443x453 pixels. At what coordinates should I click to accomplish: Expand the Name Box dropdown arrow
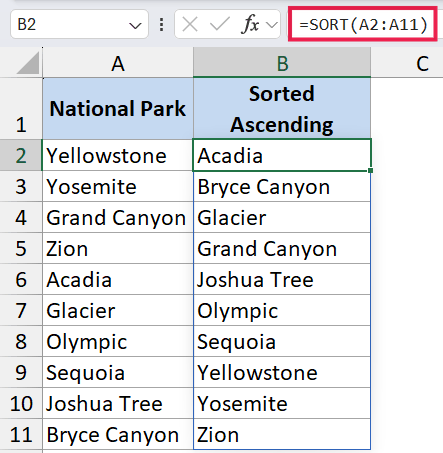point(135,25)
